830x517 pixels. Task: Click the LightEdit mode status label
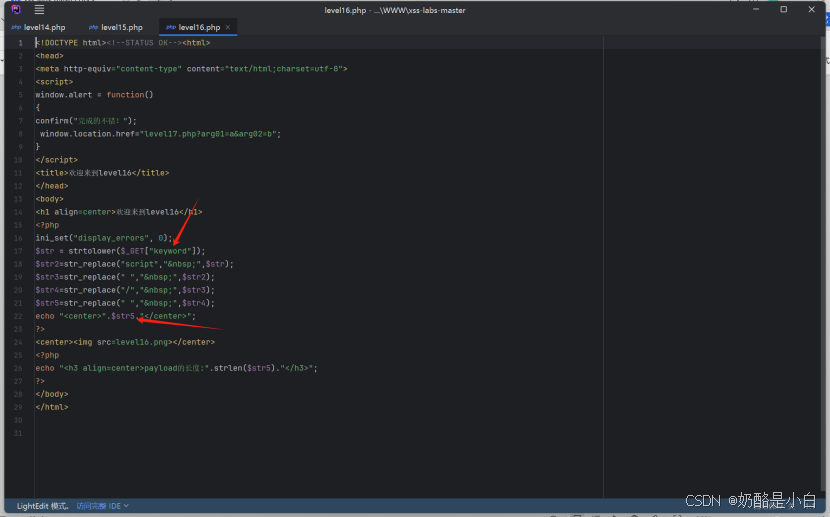43,506
